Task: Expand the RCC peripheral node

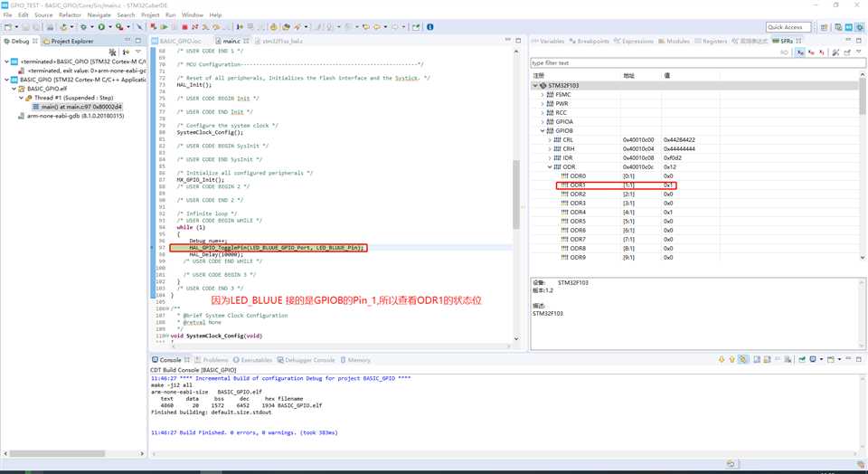Action: pyautogui.click(x=542, y=112)
